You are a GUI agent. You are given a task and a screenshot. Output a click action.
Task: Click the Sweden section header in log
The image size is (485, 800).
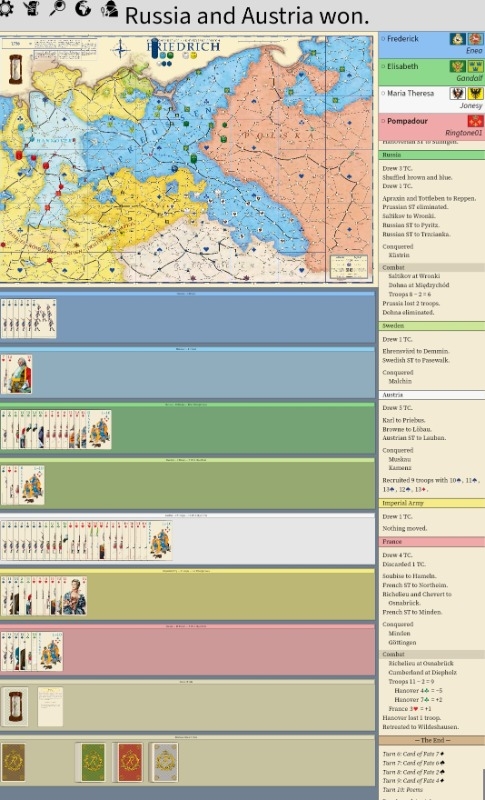click(431, 326)
